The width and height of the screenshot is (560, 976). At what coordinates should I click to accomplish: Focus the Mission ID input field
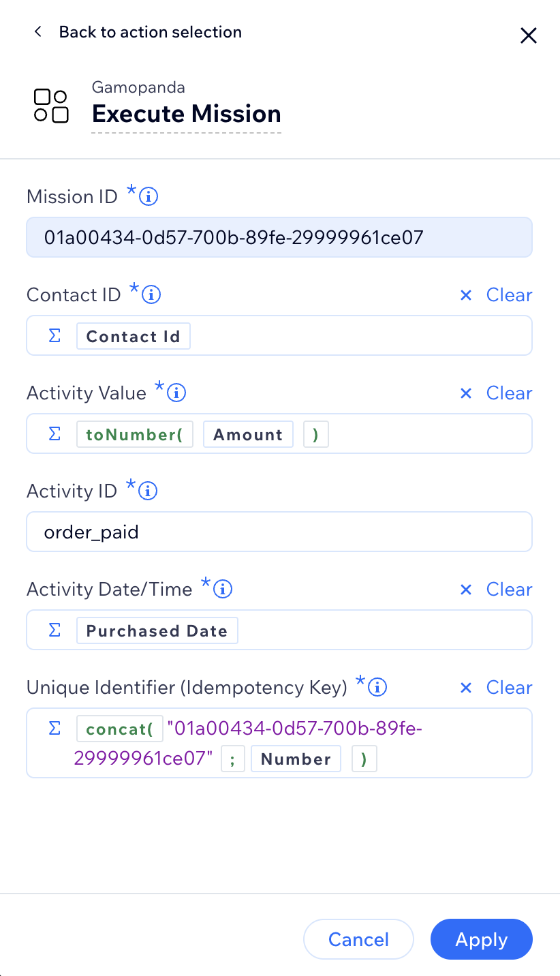pyautogui.click(x=279, y=237)
